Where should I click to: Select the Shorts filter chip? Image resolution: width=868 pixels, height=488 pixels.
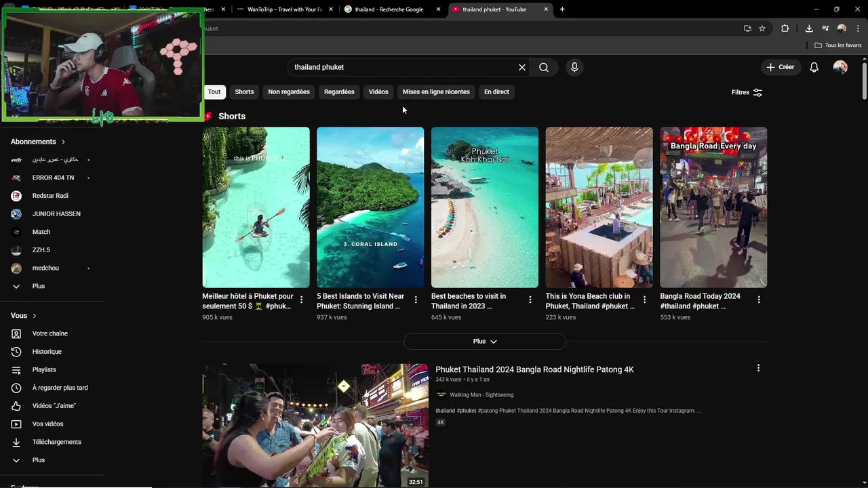click(x=244, y=91)
